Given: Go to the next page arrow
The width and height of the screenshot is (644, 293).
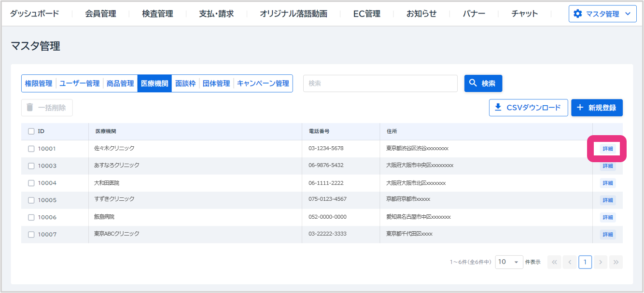Looking at the screenshot, I should 600,262.
